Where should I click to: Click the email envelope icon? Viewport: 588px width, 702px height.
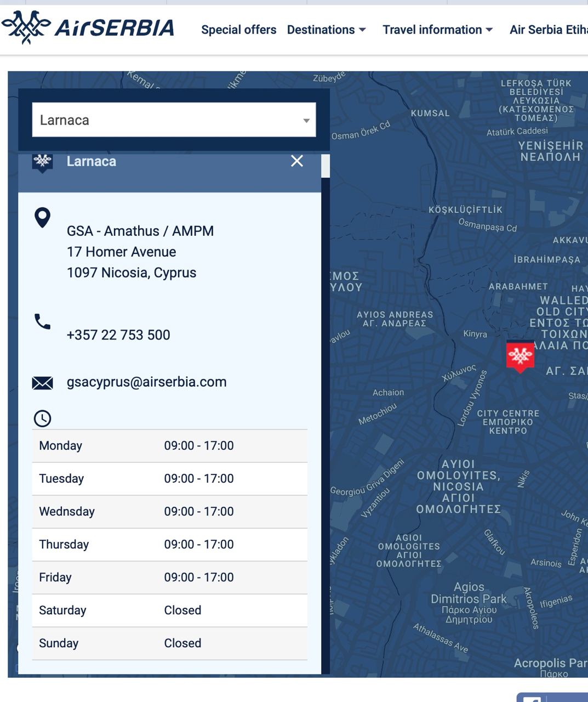[x=42, y=383]
